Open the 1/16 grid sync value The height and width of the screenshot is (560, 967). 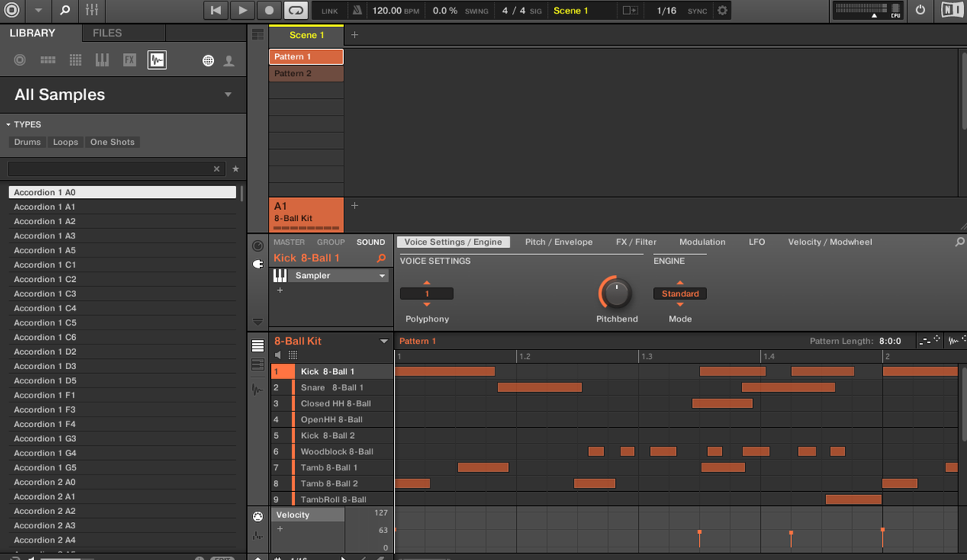coord(667,11)
